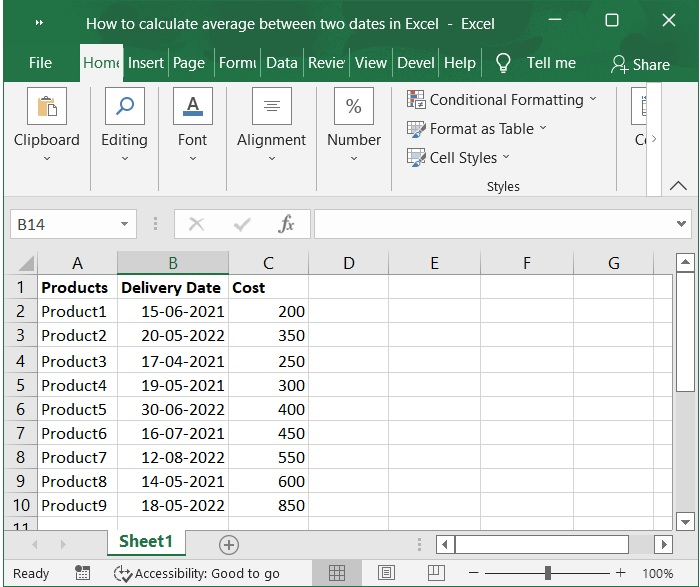
Task: Switch to Page Break Preview view
Action: [x=435, y=573]
